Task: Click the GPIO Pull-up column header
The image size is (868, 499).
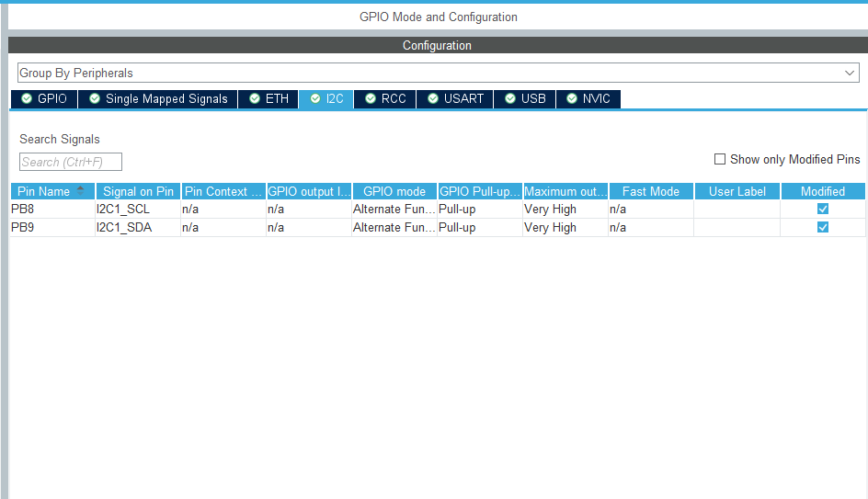Action: click(480, 191)
